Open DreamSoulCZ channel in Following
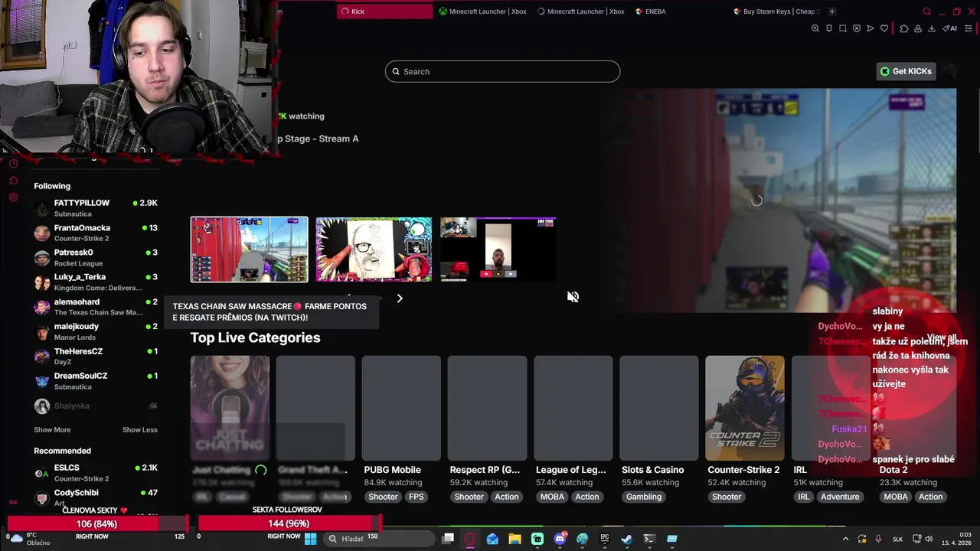The image size is (980, 551). point(96,381)
